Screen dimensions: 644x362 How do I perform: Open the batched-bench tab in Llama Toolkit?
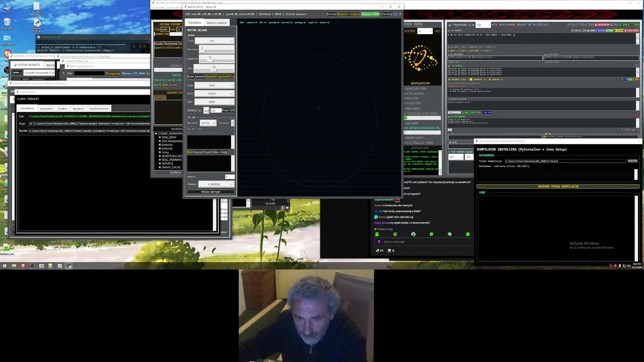click(99, 109)
